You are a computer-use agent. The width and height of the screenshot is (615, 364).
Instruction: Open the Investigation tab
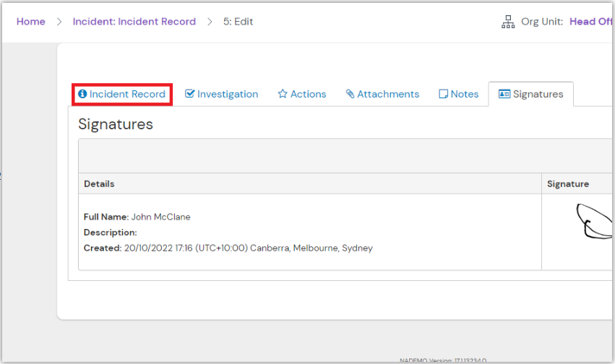pyautogui.click(x=227, y=94)
